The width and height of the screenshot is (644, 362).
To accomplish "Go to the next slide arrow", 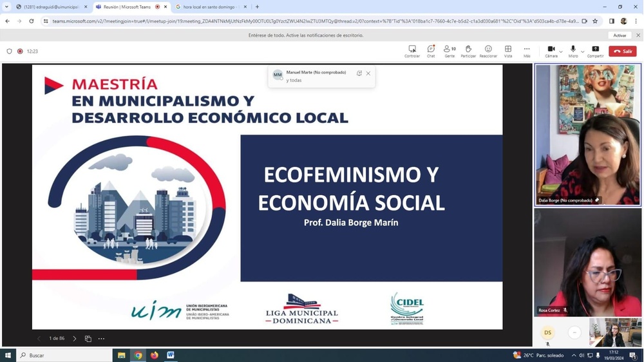I will pos(75,339).
